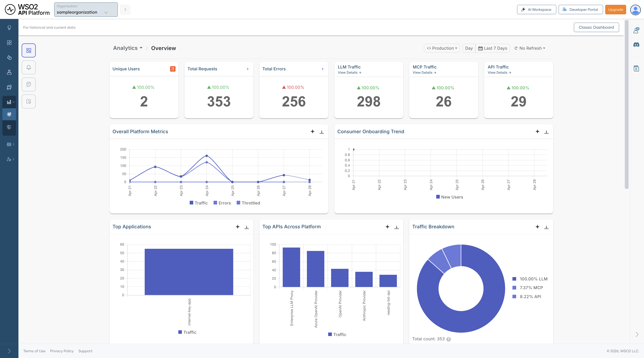Image resolution: width=644 pixels, height=358 pixels.
Task: Download the Overall Platform Metrics chart
Action: click(321, 132)
